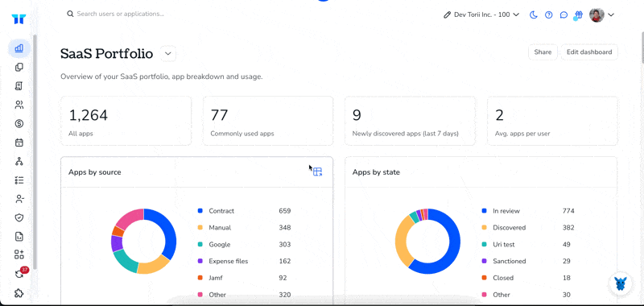Click the search magnifier icon

70,14
